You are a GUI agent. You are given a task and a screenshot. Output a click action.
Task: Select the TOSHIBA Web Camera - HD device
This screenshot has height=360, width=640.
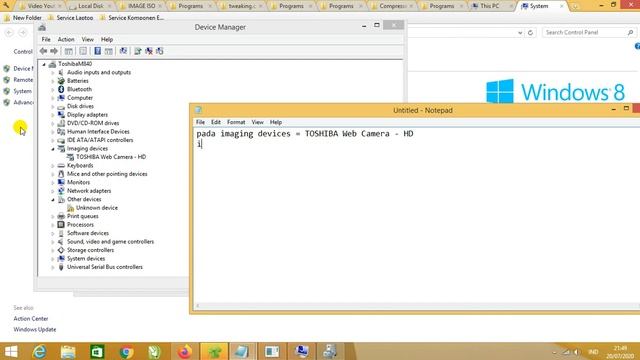coord(111,157)
